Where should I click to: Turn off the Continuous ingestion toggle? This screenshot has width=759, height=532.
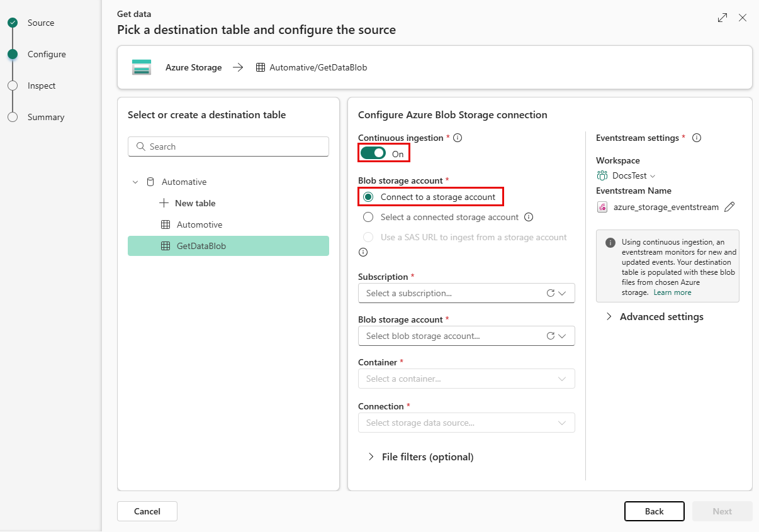click(x=373, y=153)
